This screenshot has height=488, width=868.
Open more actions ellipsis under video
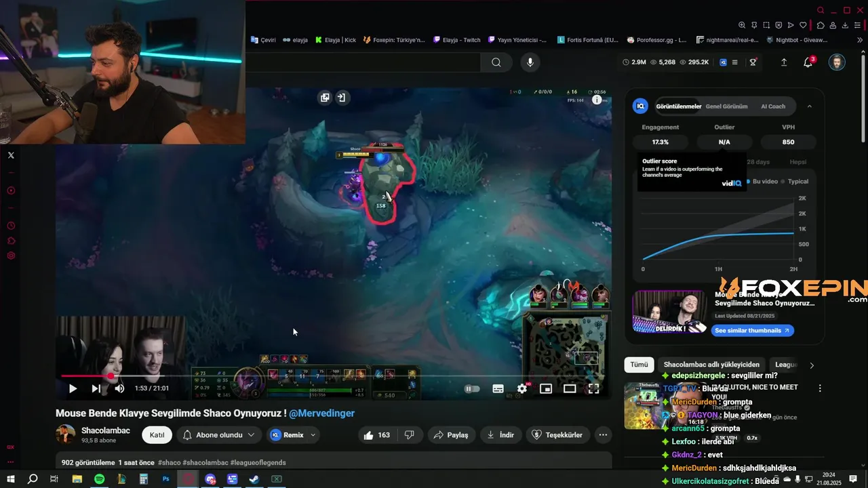[x=603, y=435]
